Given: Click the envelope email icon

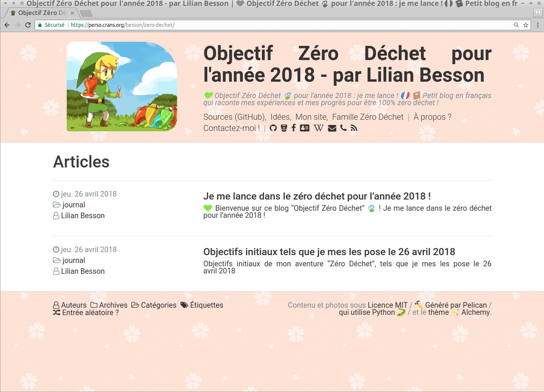Looking at the screenshot, I should point(332,128).
